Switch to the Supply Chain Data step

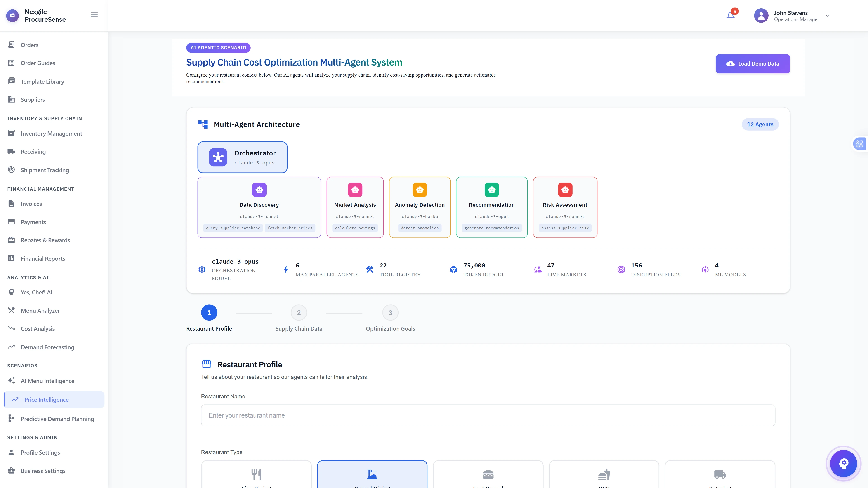[x=299, y=312]
